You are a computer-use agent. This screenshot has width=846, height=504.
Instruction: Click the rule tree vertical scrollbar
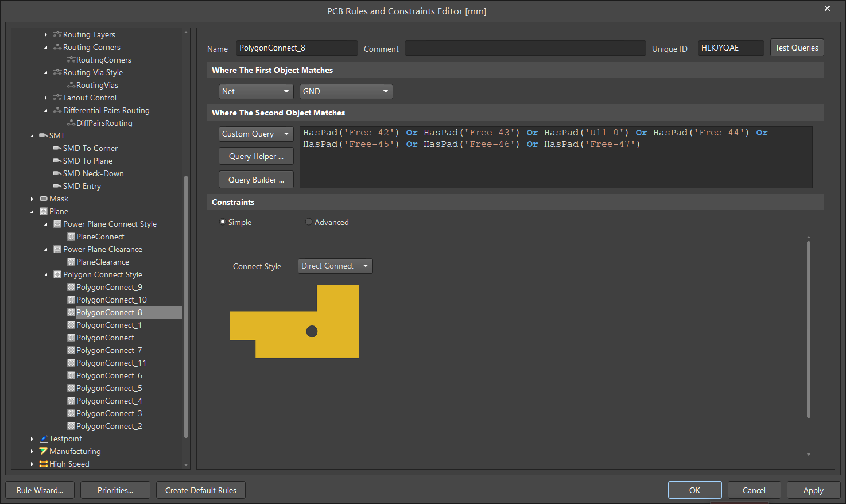tap(186, 307)
